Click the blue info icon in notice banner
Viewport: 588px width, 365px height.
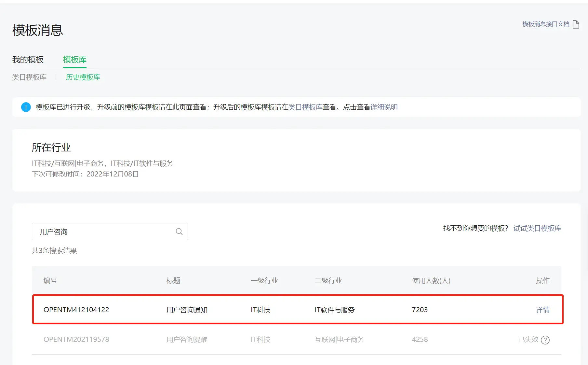click(26, 107)
